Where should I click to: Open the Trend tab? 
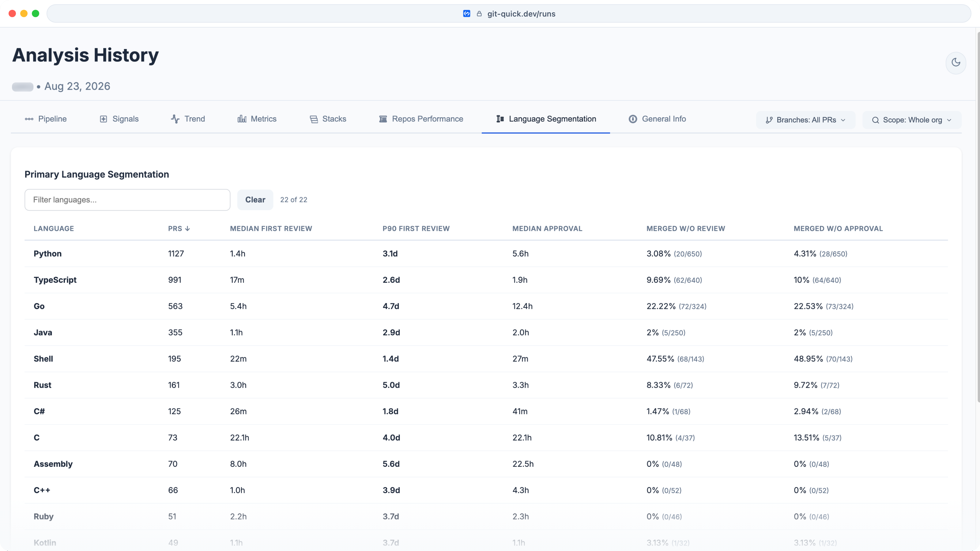(188, 119)
